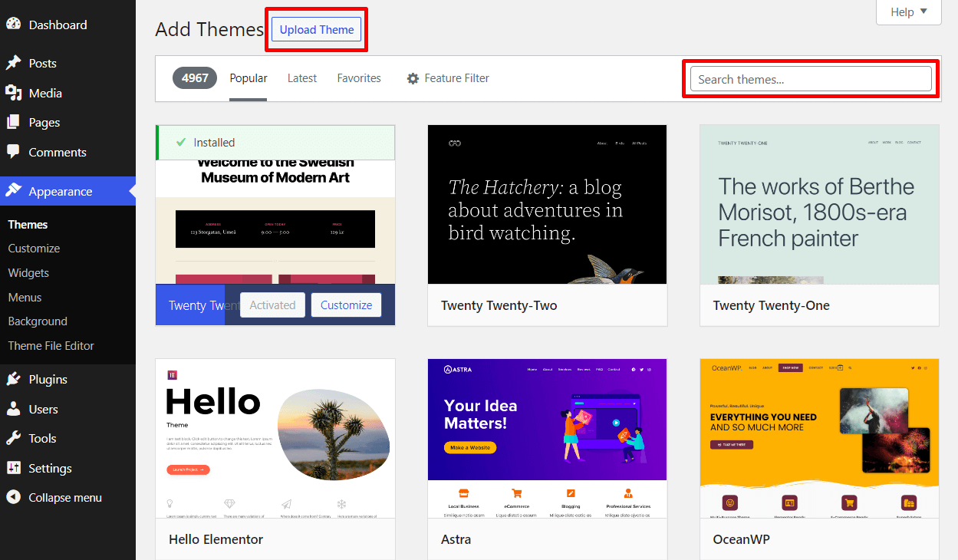Click the Posts pushpin icon

[13, 63]
